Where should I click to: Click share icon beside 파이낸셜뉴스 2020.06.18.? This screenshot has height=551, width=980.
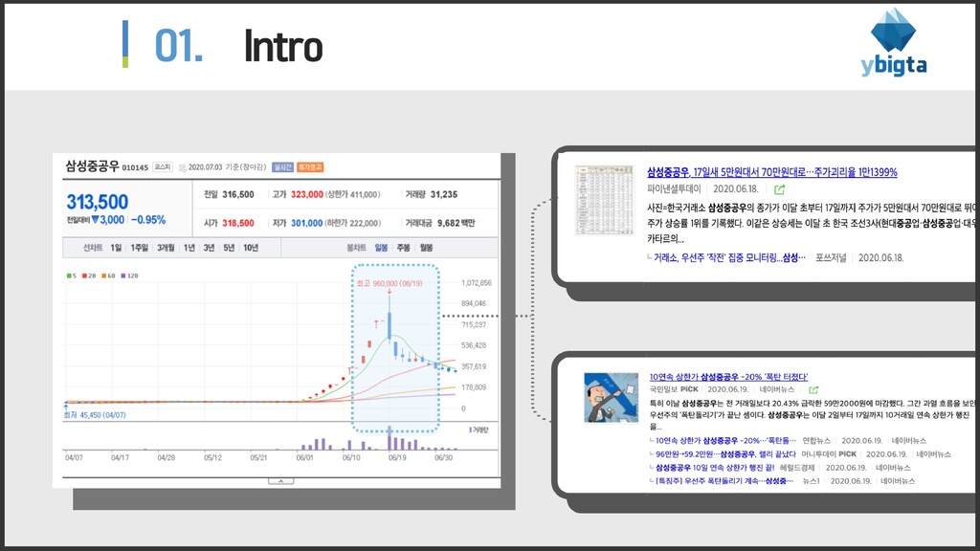pos(779,189)
